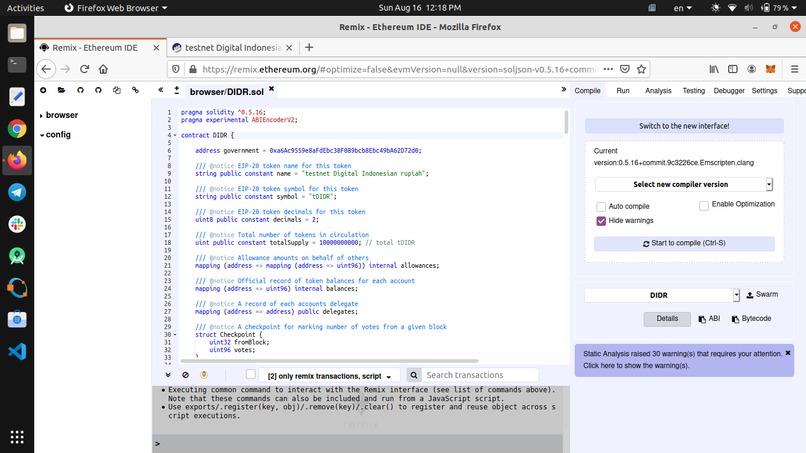Click the link/connect to localhost icon
The image size is (806, 453).
[136, 90]
